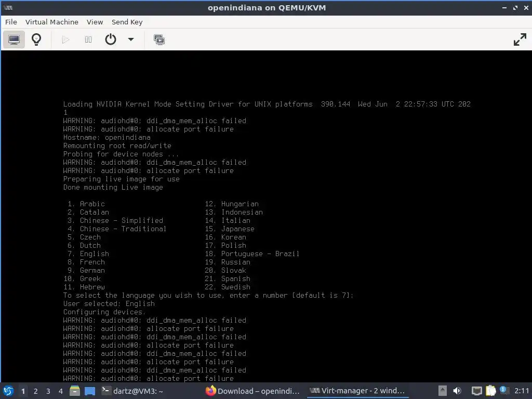Open the File menu
532x399 pixels.
click(11, 22)
